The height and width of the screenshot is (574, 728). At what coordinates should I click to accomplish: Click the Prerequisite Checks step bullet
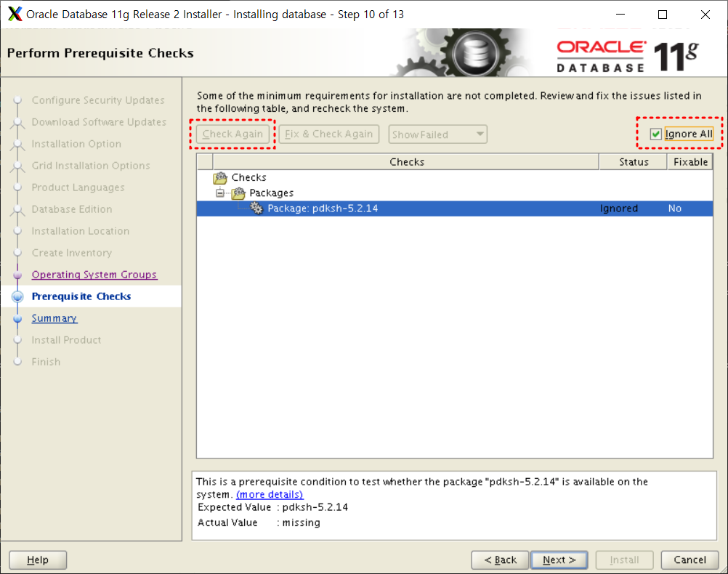pos(17,296)
